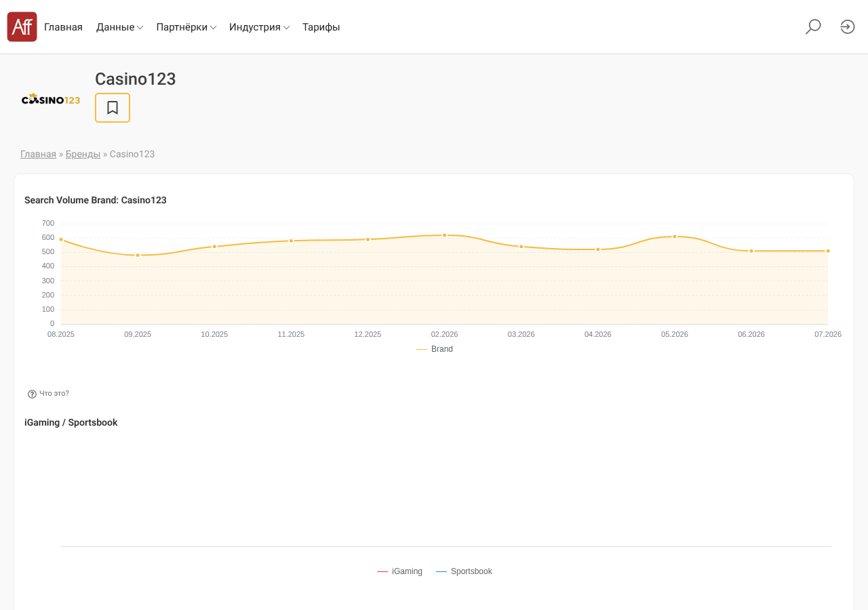Click the Casino123 page title
The width and height of the screenshot is (868, 610).
[136, 79]
